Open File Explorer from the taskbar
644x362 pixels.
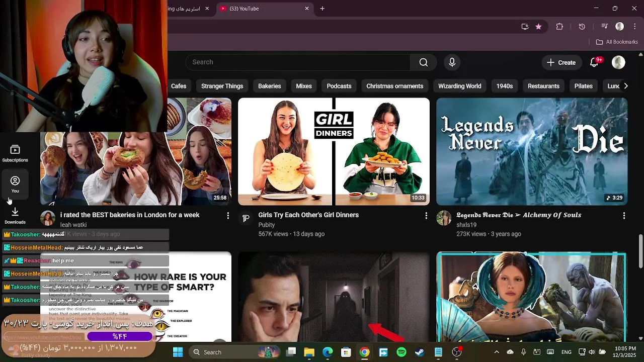click(309, 352)
